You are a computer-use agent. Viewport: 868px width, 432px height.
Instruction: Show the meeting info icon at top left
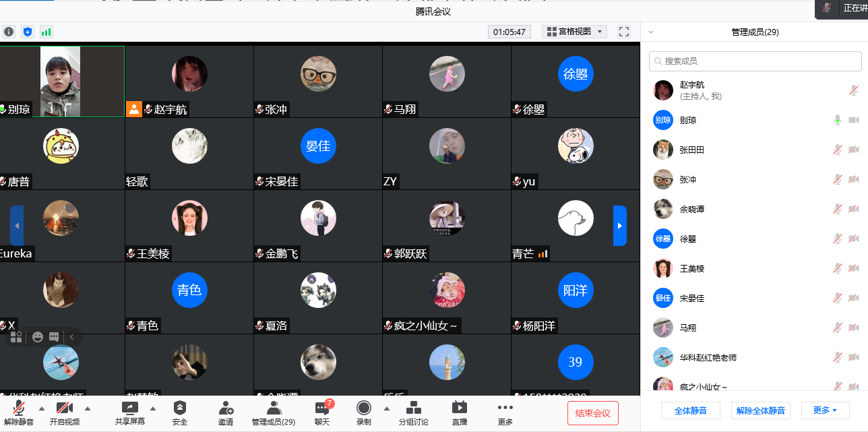(x=9, y=32)
